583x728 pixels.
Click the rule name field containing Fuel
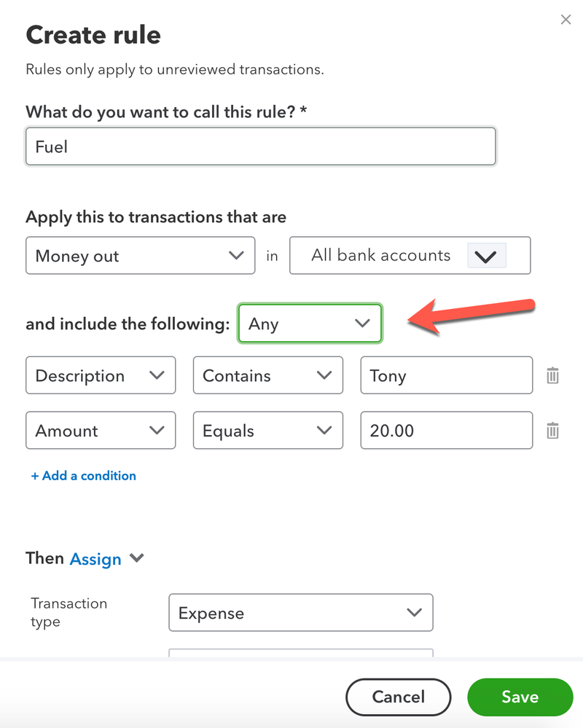(261, 146)
